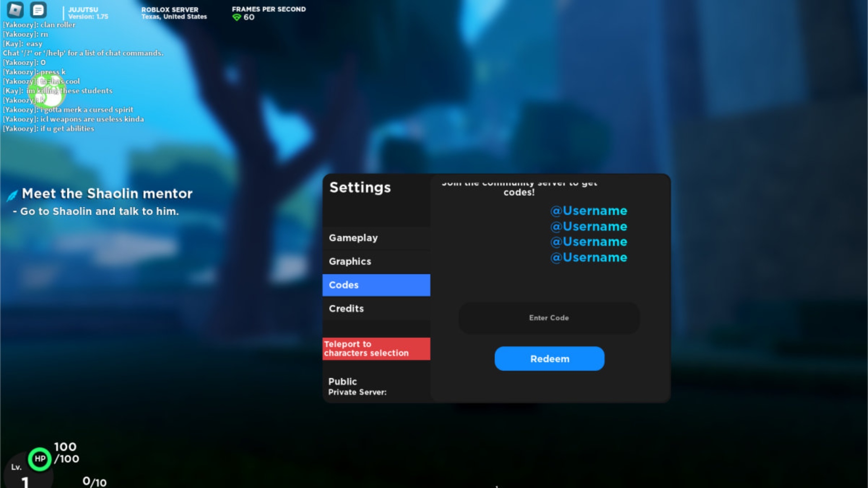Click the chat help commands hint line
This screenshot has height=488, width=868.
click(x=83, y=53)
